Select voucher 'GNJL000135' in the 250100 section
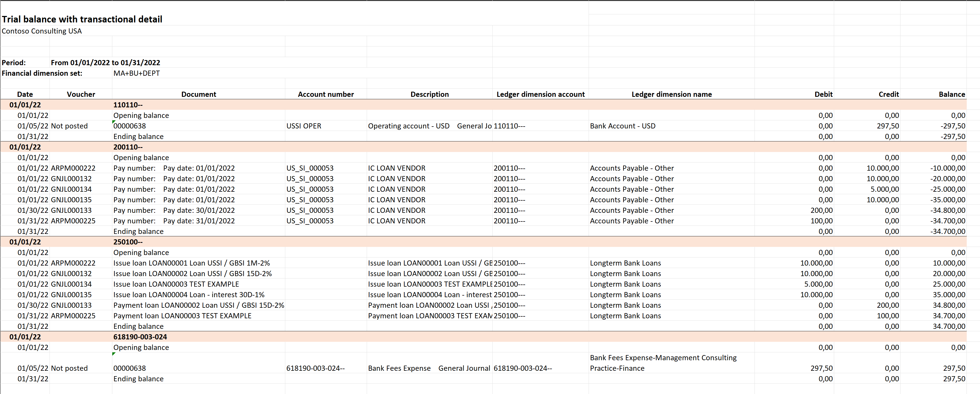The height and width of the screenshot is (394, 980). (71, 295)
